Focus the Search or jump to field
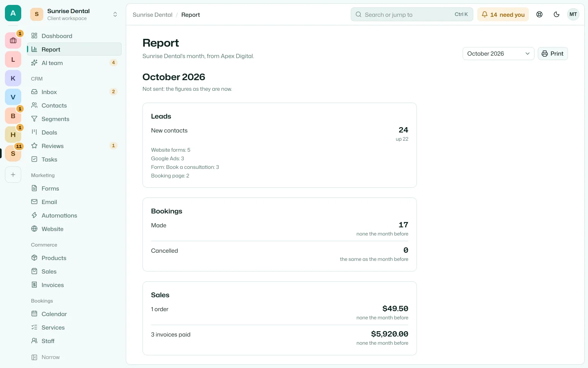The height and width of the screenshot is (368, 588). pyautogui.click(x=412, y=14)
